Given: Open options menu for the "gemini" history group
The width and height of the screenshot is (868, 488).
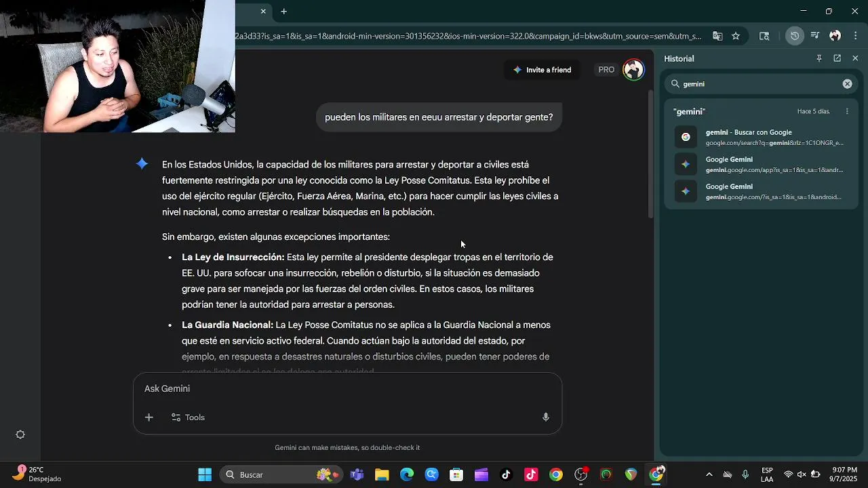Looking at the screenshot, I should [847, 111].
